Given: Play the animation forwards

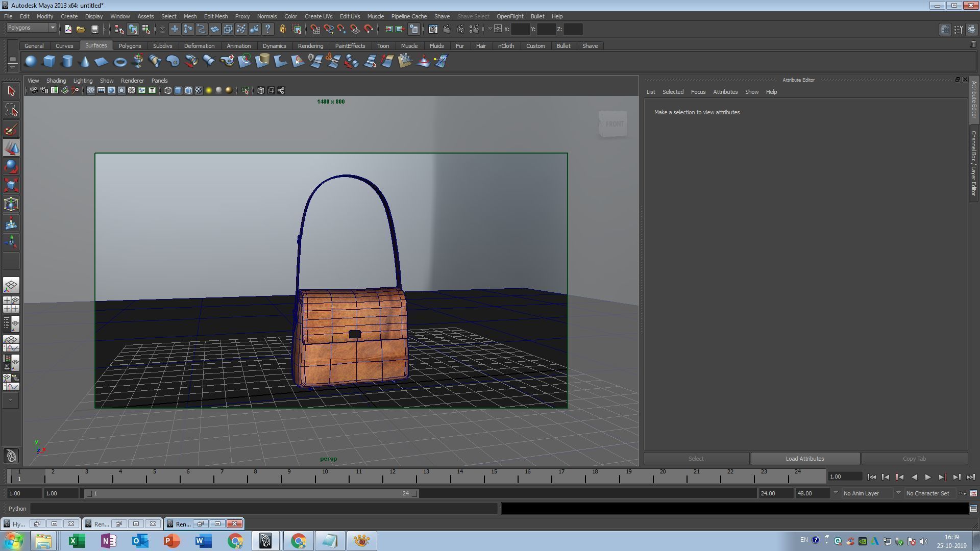Looking at the screenshot, I should [x=928, y=477].
